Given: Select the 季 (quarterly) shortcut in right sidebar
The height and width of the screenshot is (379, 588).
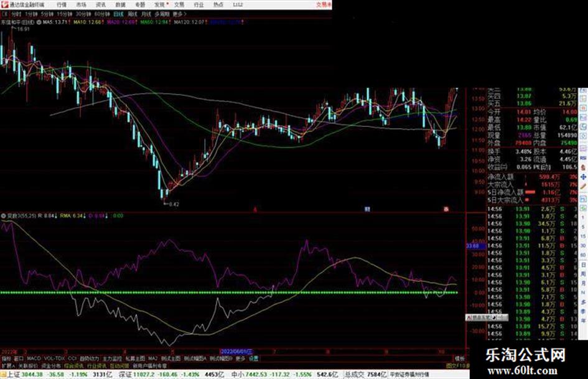Looking at the screenshot, I should (x=583, y=311).
